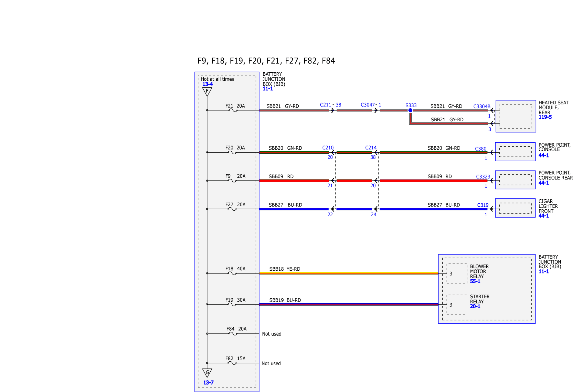This screenshot has width=573, height=392.
Task: Select connector label C3304B
Action: (482, 107)
